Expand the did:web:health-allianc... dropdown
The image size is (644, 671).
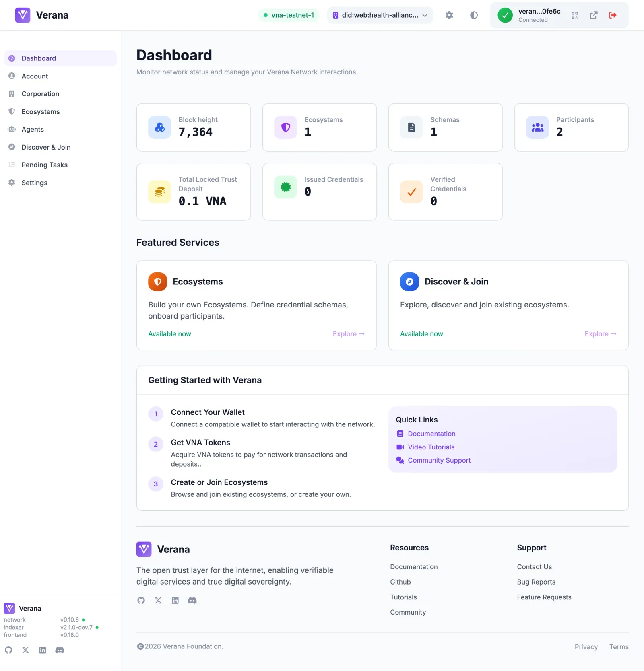[380, 15]
